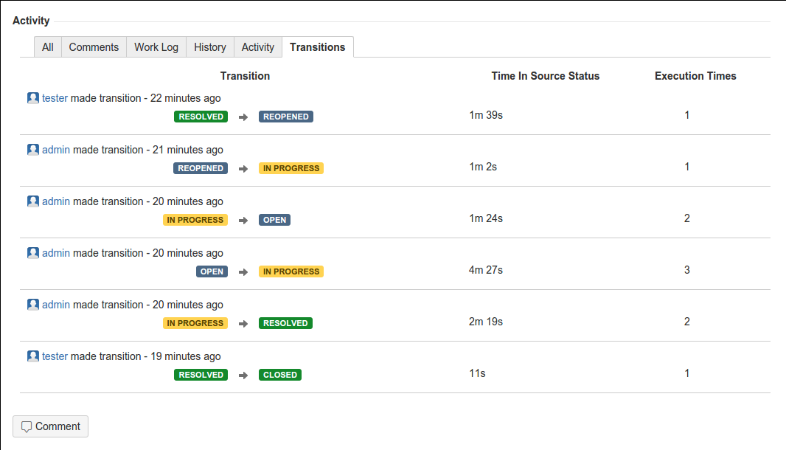Open admin link in 21 minutes ago row

click(56, 150)
